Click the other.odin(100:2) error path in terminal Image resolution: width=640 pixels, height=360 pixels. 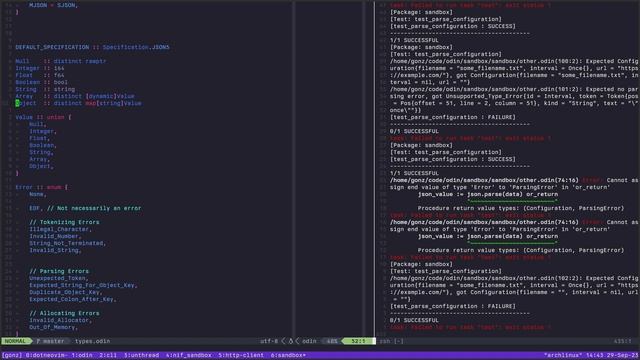click(x=486, y=61)
